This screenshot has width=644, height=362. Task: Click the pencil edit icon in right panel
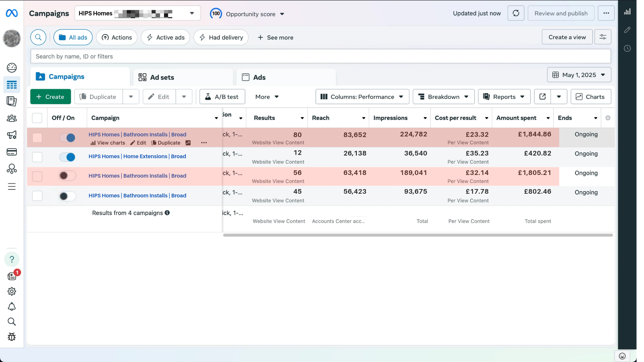[627, 30]
